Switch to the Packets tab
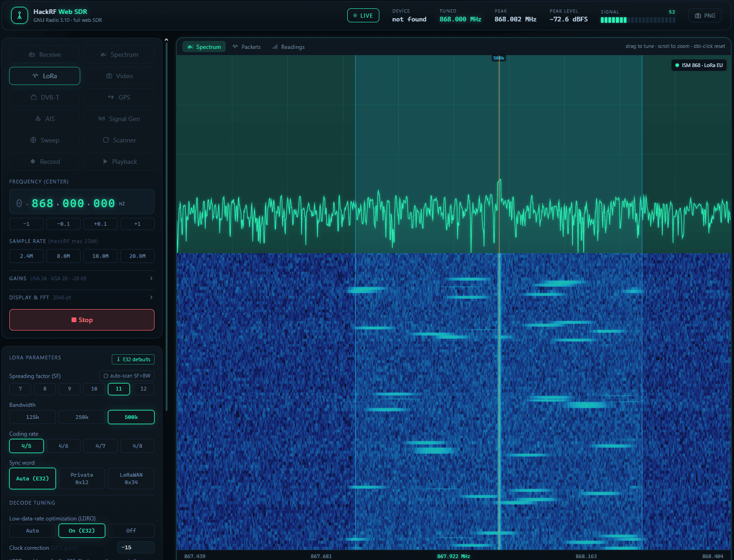The width and height of the screenshot is (734, 560). (x=247, y=47)
